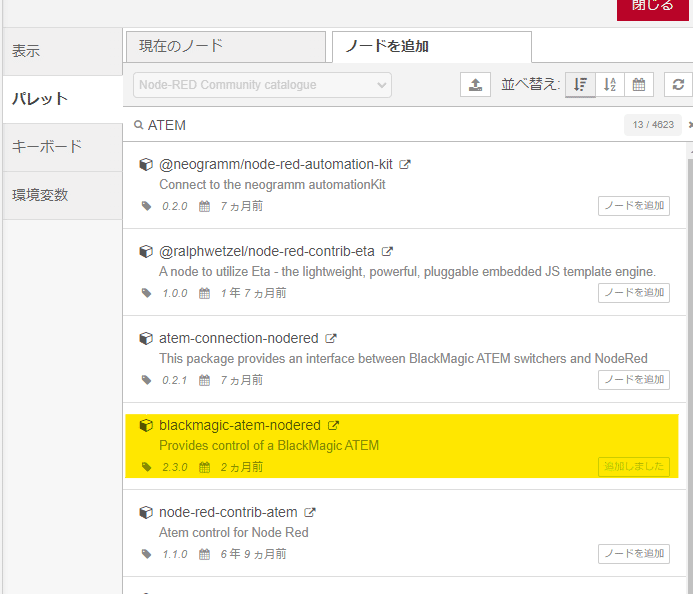
Task: Click the 並べ替え: sort label
Action: (x=530, y=84)
